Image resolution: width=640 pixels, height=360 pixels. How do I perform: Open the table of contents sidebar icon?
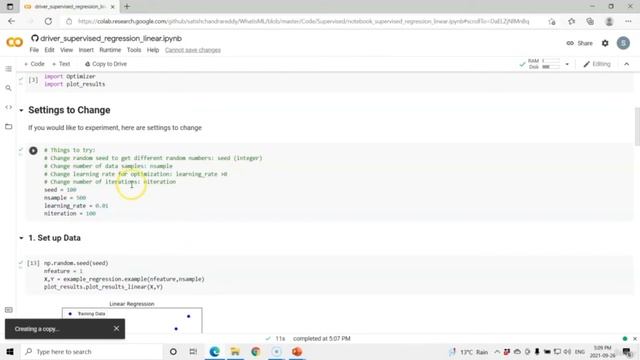tap(9, 69)
